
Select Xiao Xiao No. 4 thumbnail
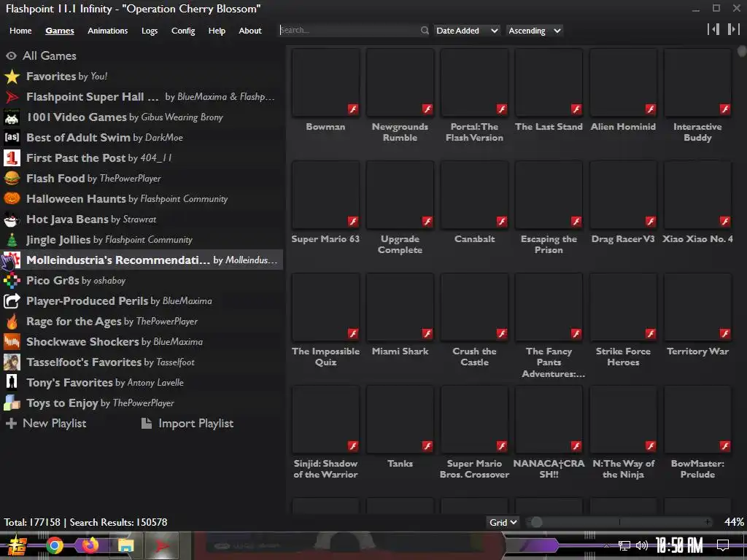click(x=697, y=195)
